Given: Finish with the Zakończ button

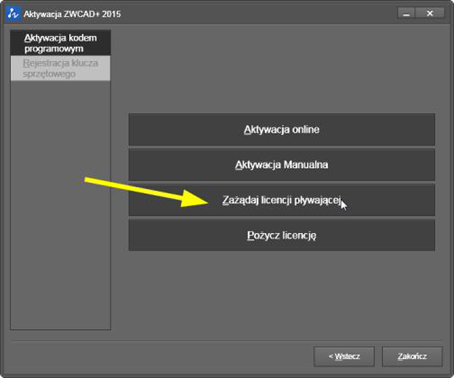Looking at the screenshot, I should tap(412, 356).
